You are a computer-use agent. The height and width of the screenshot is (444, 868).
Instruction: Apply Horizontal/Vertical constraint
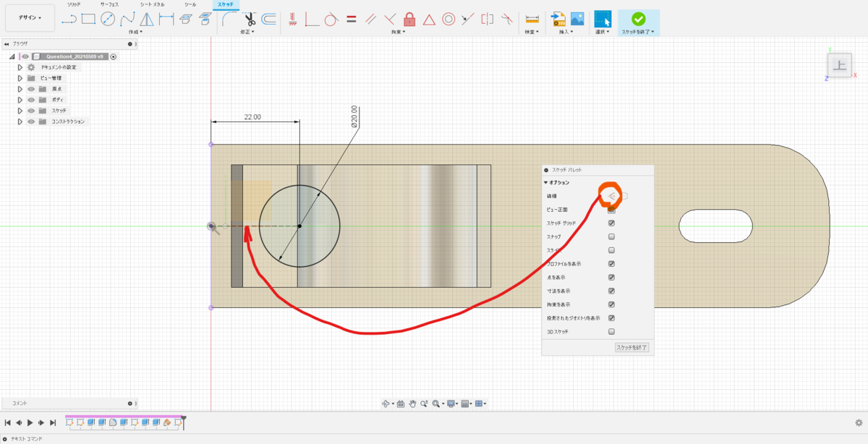click(292, 19)
